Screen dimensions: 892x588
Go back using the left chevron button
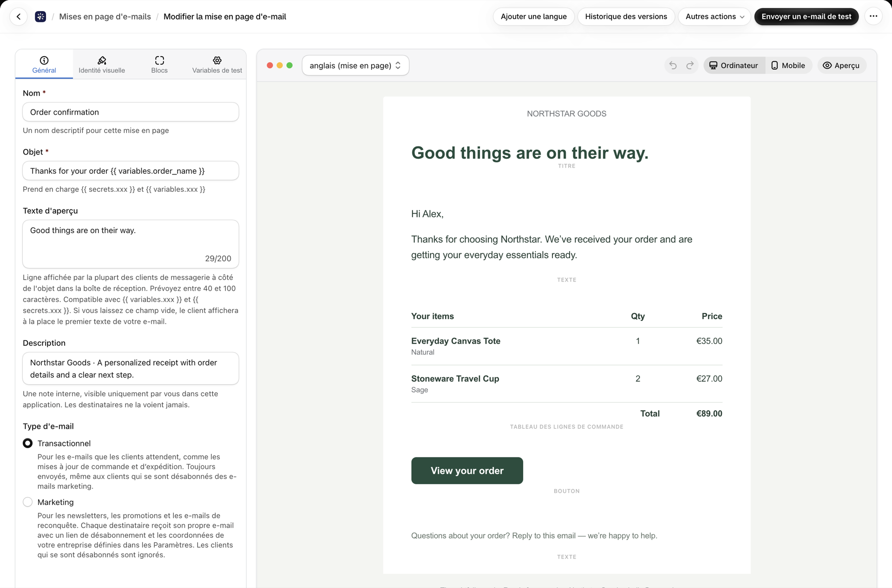(19, 17)
